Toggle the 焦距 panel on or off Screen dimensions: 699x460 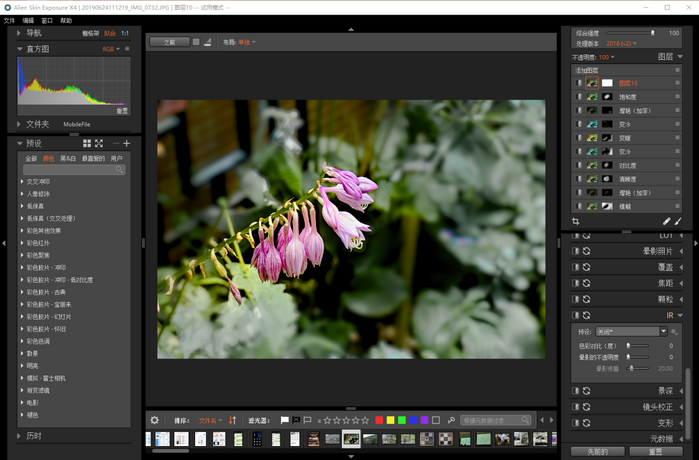tap(575, 283)
